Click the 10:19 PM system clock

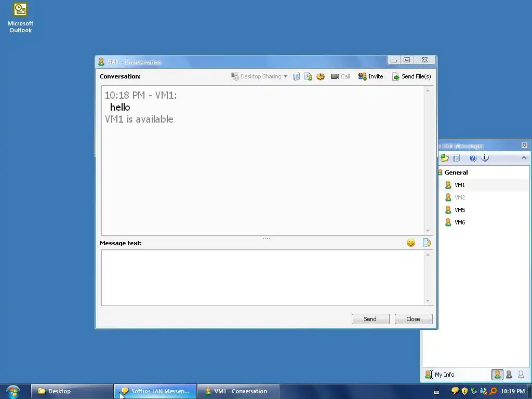[x=513, y=391]
